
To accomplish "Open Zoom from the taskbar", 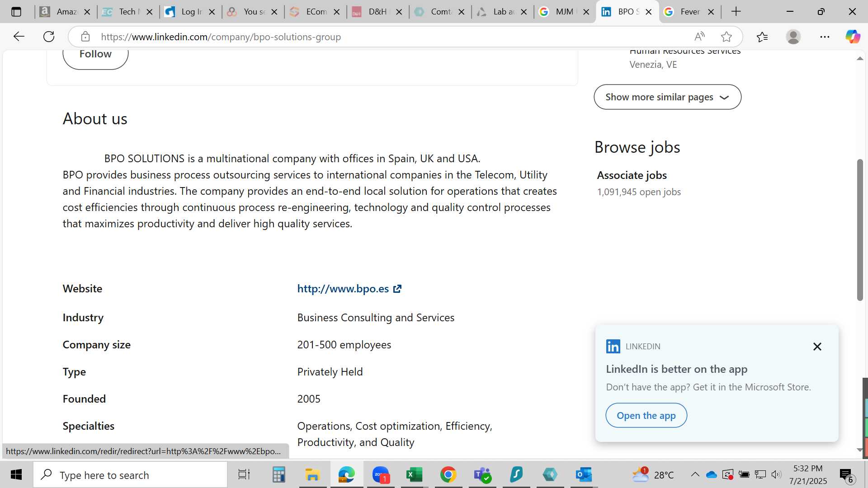I will tap(381, 475).
